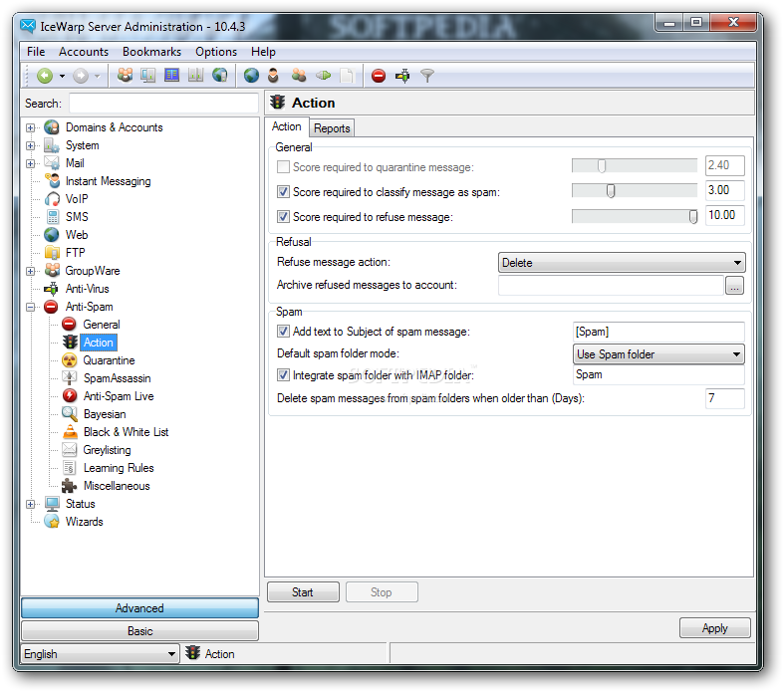The width and height of the screenshot is (784, 692).
Task: Switch to the Reports tab
Action: (332, 128)
